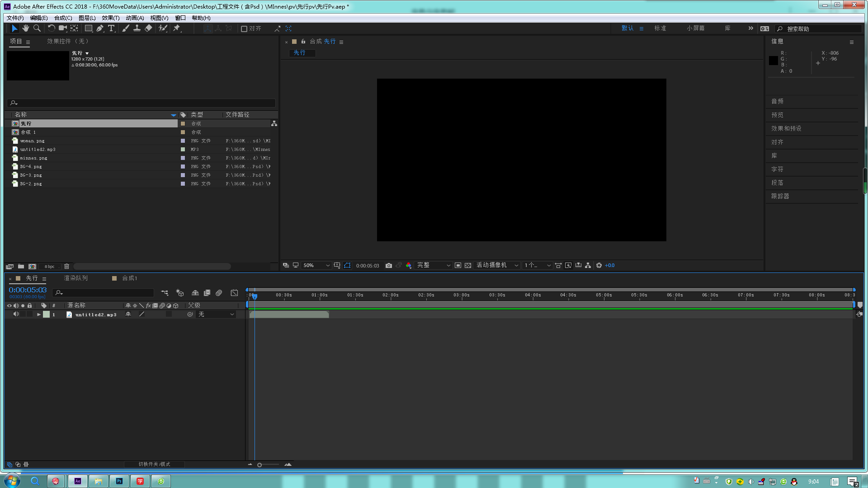
Task: Select the Eraser tool
Action: coord(148,28)
